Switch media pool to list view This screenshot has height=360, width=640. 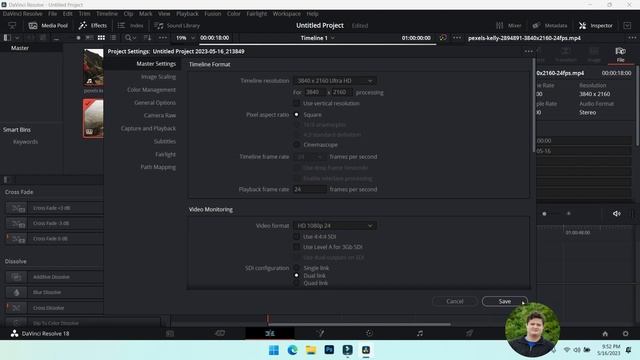pyautogui.click(x=113, y=38)
